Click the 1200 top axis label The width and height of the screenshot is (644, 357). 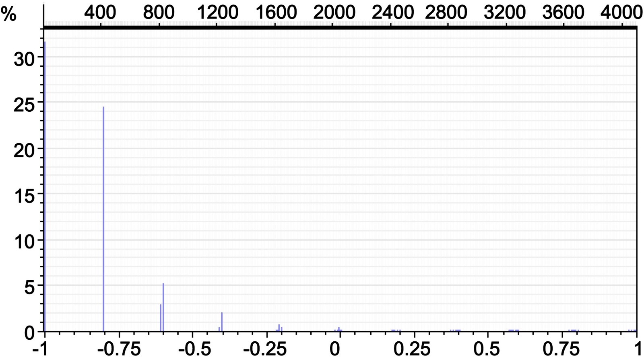point(217,13)
